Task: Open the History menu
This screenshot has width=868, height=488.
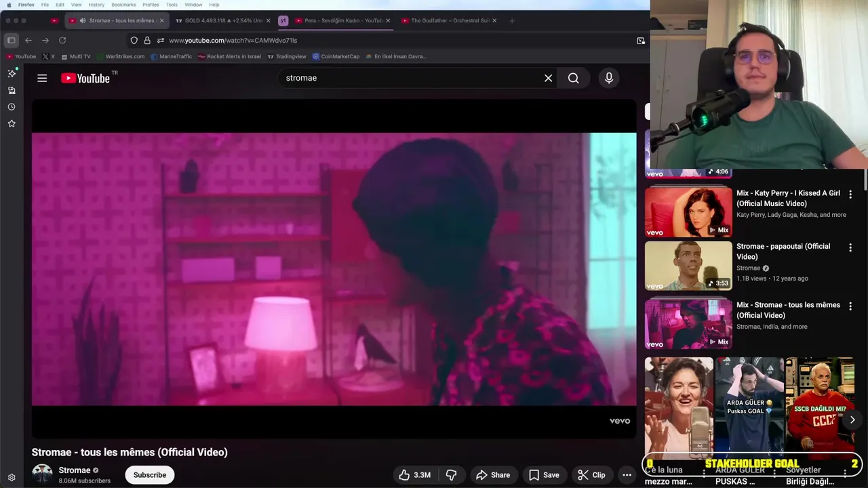Action: point(96,5)
